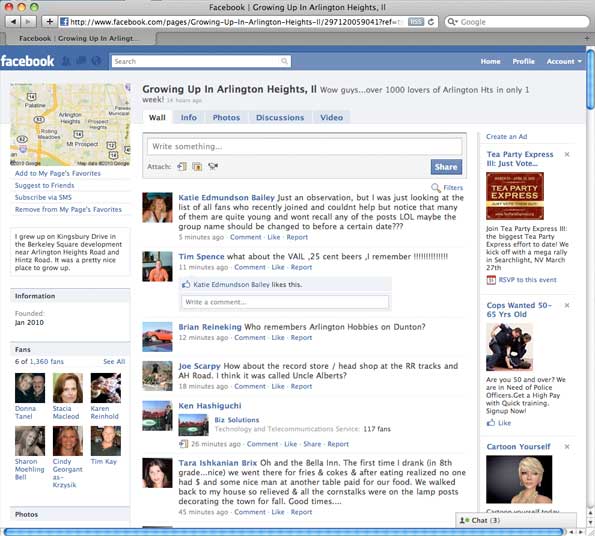Image resolution: width=595 pixels, height=536 pixels.
Task: Open friend requests icon in Facebook header
Action: (66, 61)
